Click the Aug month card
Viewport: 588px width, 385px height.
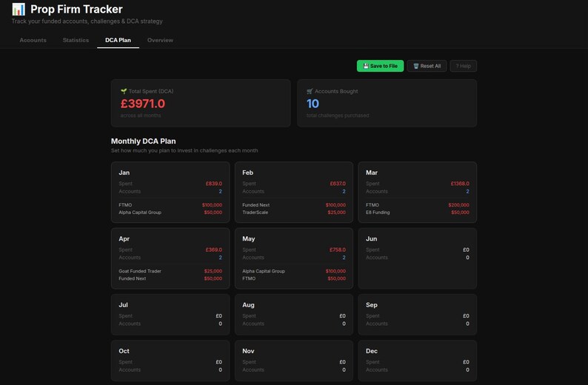294,315
